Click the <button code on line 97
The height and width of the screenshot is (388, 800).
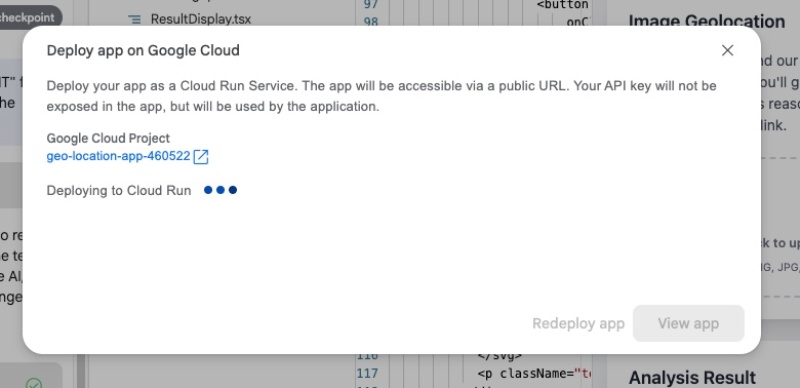pos(563,5)
